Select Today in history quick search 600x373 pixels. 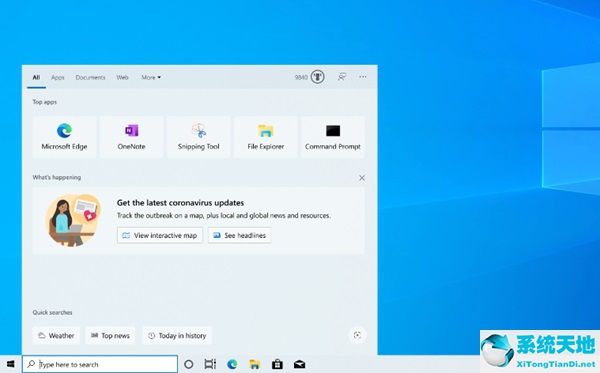(x=177, y=336)
